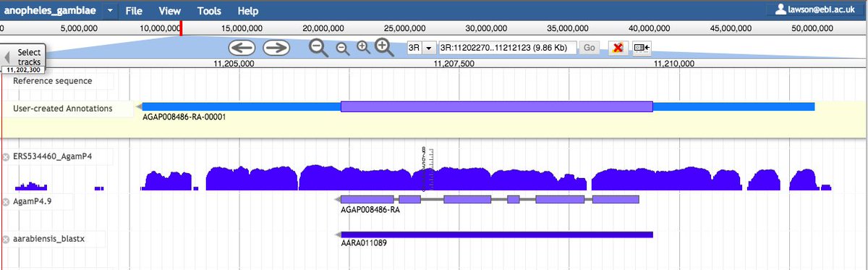Open the Help menu
Viewport: 868px width, 270px height.
[247, 11]
